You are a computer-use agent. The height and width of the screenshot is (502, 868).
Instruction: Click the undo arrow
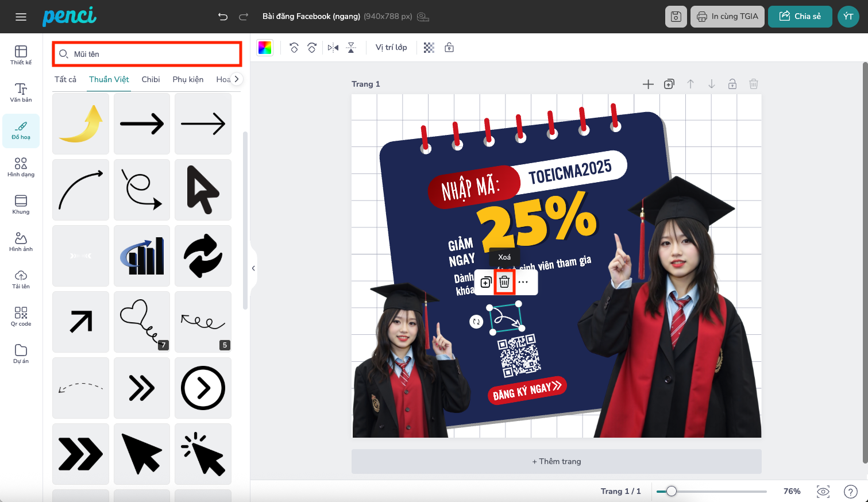coord(223,17)
